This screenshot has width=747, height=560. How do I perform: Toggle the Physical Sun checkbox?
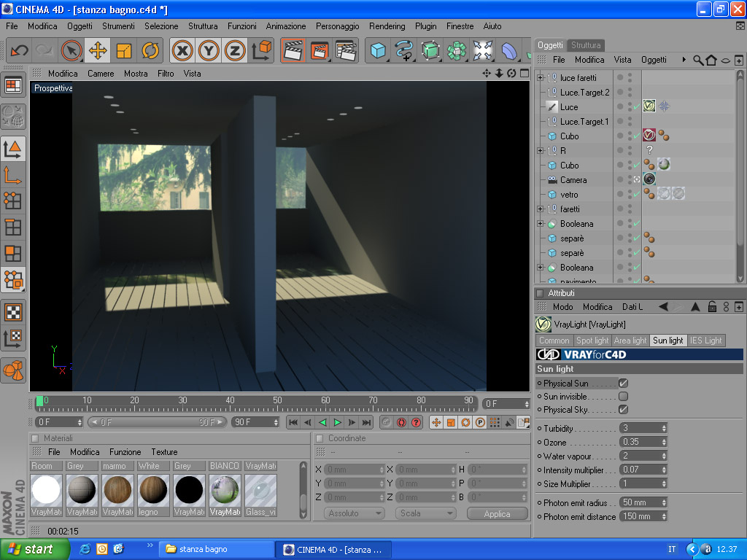(x=623, y=383)
